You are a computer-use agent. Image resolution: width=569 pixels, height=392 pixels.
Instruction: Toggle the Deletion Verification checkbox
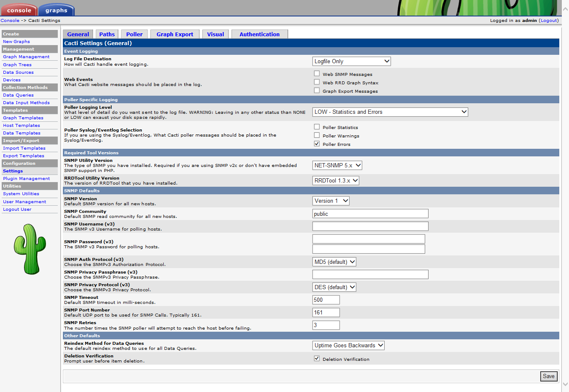pos(317,358)
